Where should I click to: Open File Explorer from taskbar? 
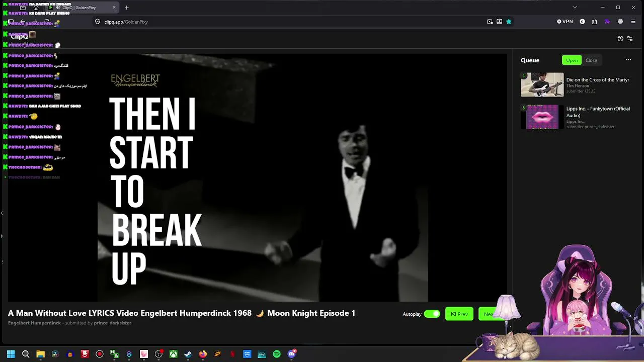[x=40, y=354]
